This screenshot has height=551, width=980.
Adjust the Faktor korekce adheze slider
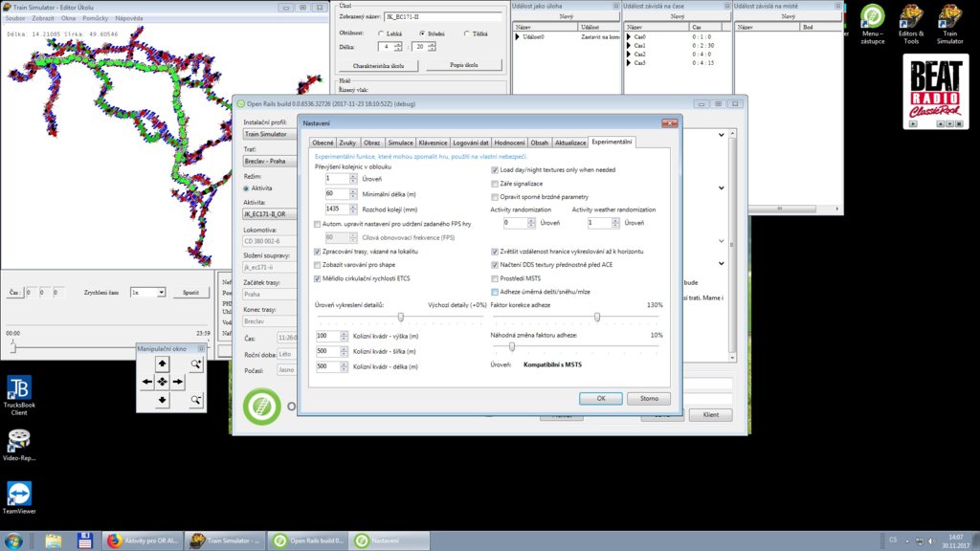(x=597, y=317)
